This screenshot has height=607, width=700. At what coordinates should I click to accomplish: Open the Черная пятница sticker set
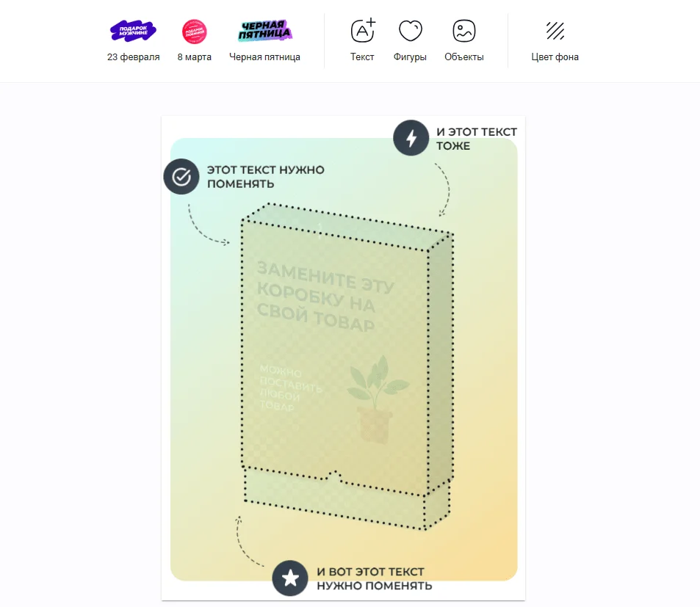pos(264,40)
